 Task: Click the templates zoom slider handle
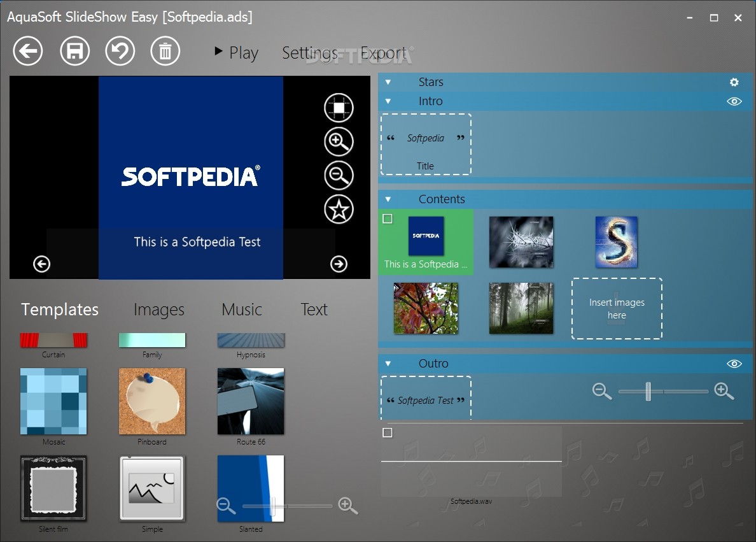[273, 506]
